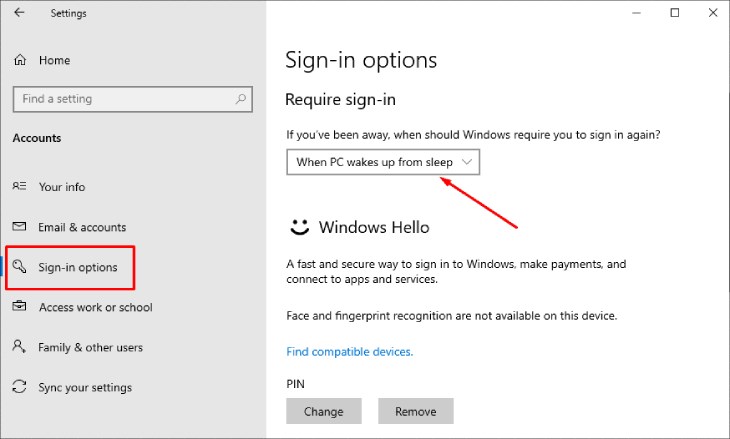Click the Family & other users icon

(19, 346)
